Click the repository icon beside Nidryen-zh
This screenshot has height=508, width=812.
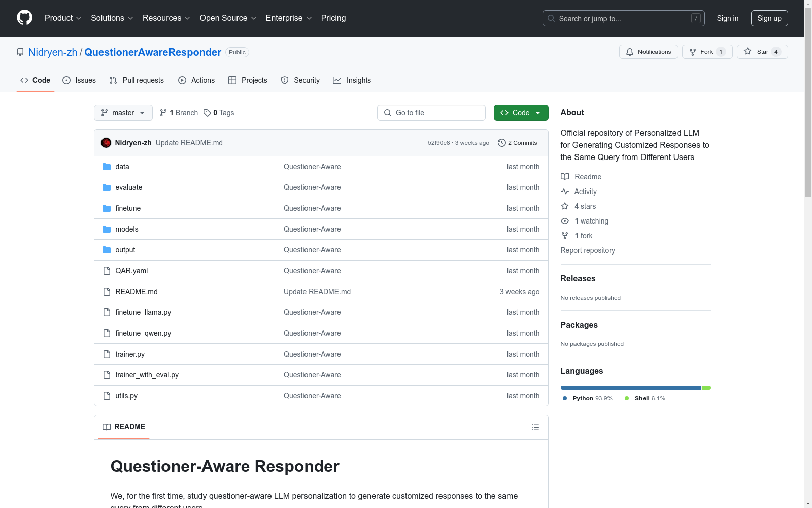[x=20, y=52]
